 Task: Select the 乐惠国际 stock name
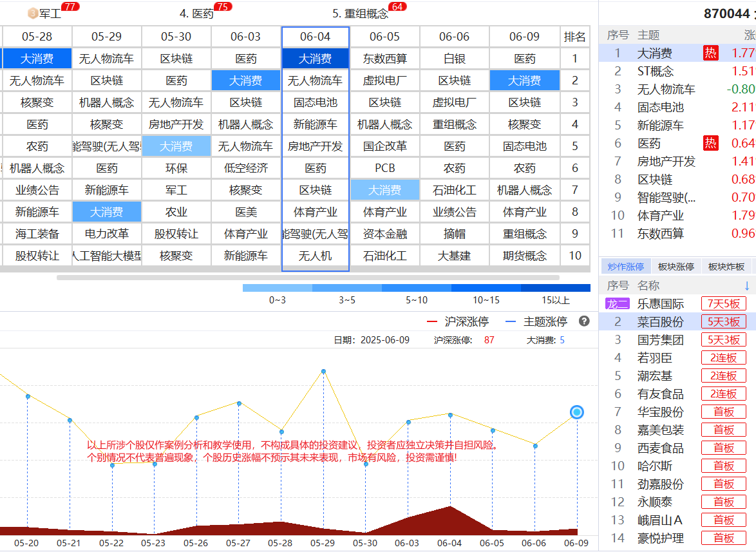661,304
